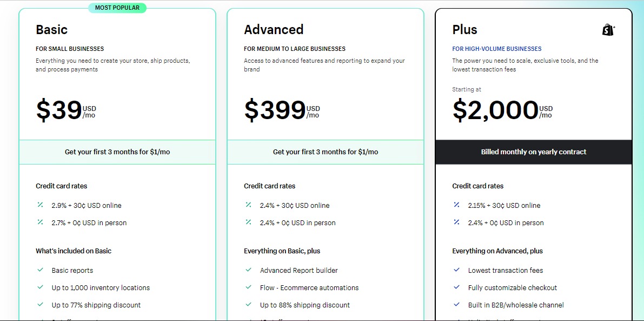Click FOR HIGH-VOLUME BUSINESSES link text
Viewport: 644px width, 321px height.
point(496,49)
